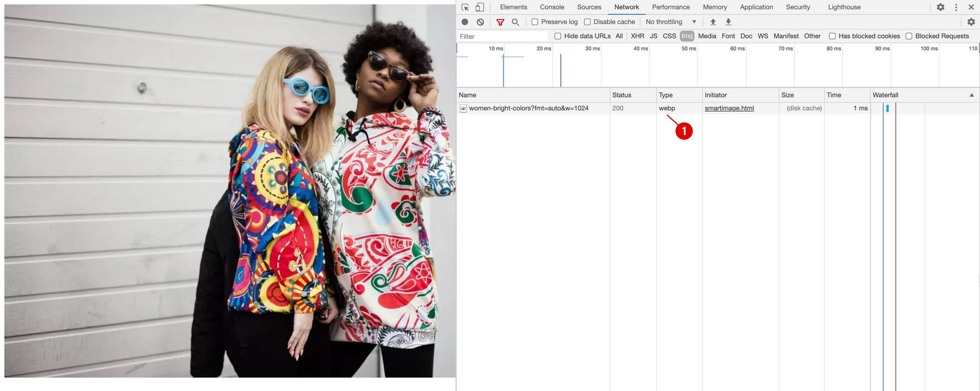Screen dimensions: 980x391
Task: Tick the Hide data URLs checkbox
Action: (x=558, y=36)
